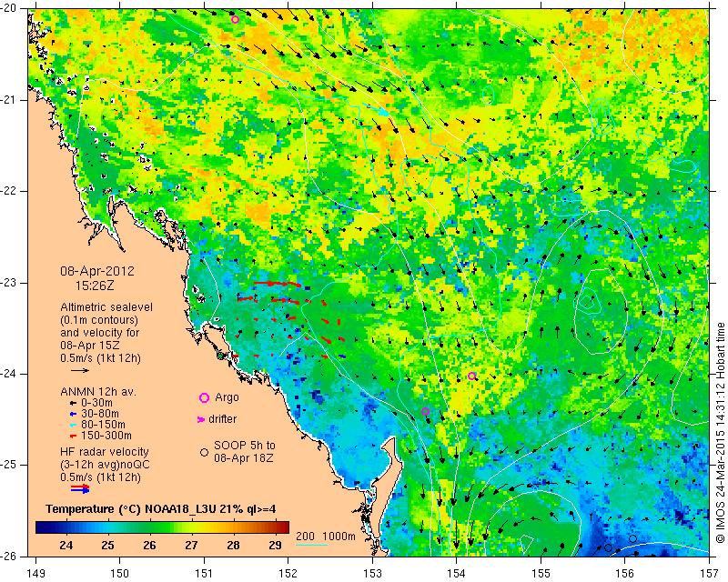The height and width of the screenshot is (582, 728).
Task: Click the "150-300m" depth label
Action: [x=106, y=436]
